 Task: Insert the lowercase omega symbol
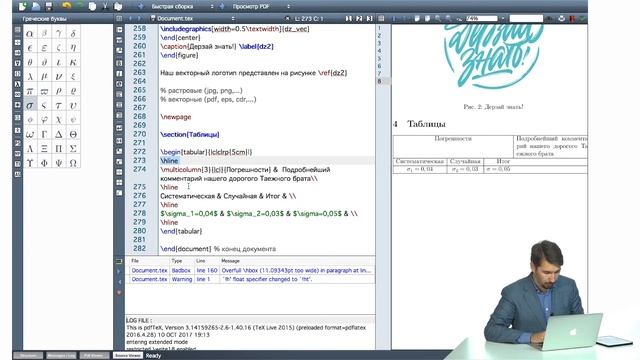(x=30, y=134)
